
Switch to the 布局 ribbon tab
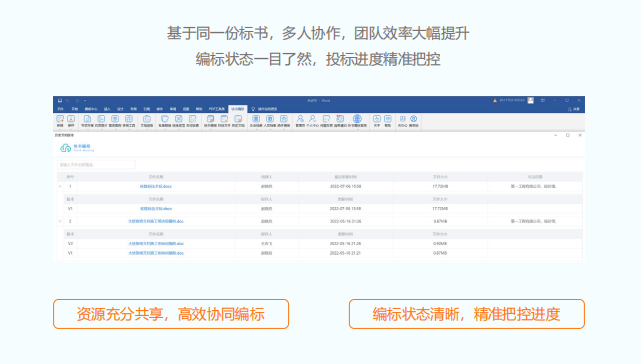tap(133, 109)
